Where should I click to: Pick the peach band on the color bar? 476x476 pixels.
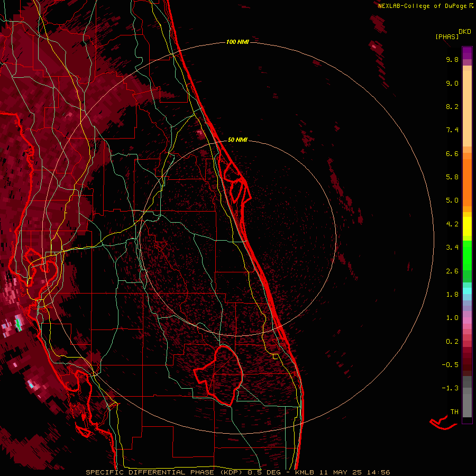point(467,108)
